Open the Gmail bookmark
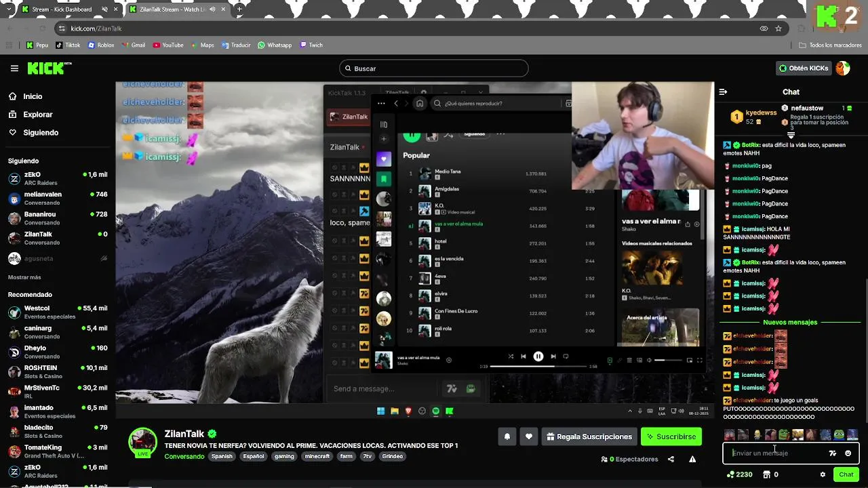Image resolution: width=868 pixels, height=488 pixels. (134, 45)
